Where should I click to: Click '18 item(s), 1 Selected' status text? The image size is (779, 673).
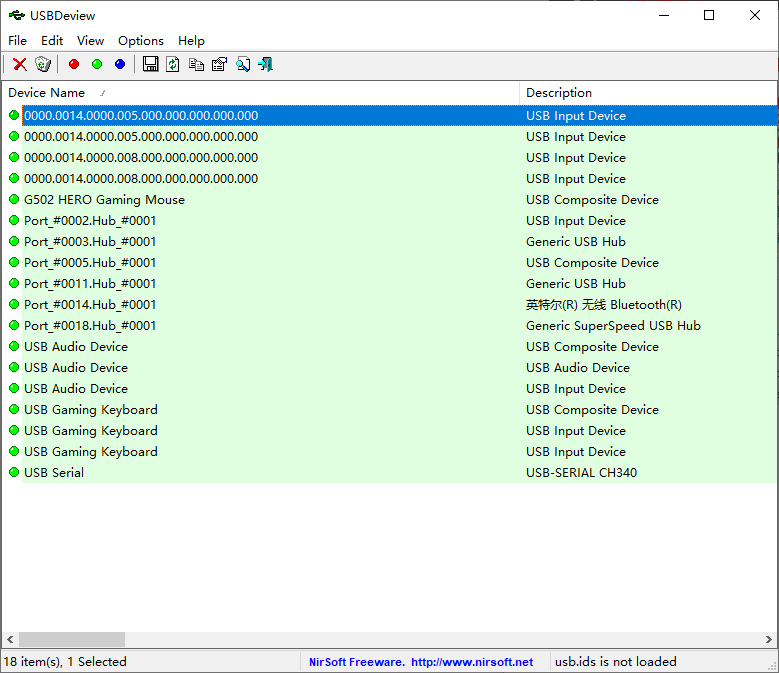(x=65, y=662)
